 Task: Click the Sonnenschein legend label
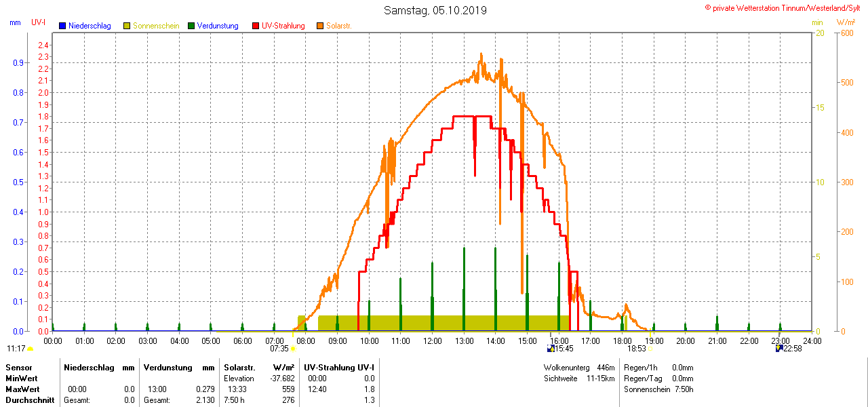click(x=156, y=26)
